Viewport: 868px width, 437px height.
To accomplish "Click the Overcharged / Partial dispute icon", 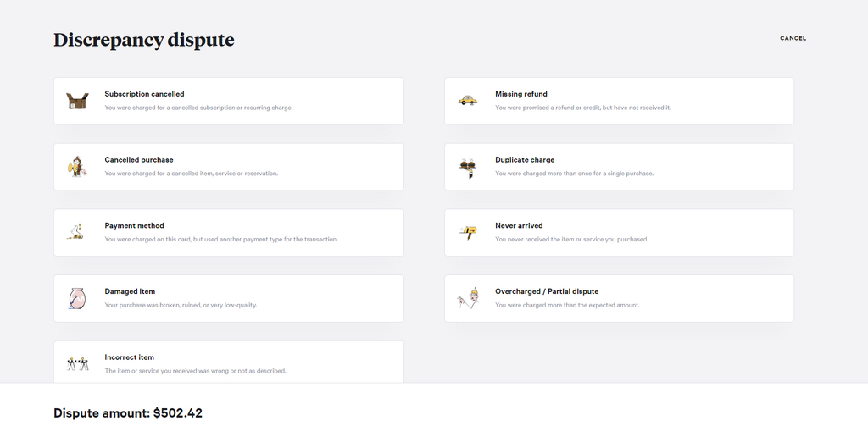I will coord(467,298).
